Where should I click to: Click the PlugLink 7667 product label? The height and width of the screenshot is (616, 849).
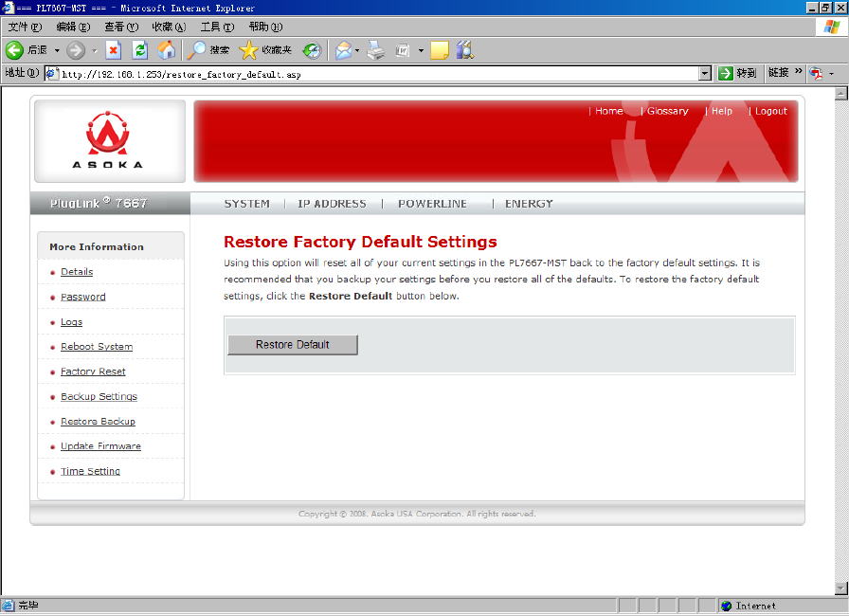point(99,204)
